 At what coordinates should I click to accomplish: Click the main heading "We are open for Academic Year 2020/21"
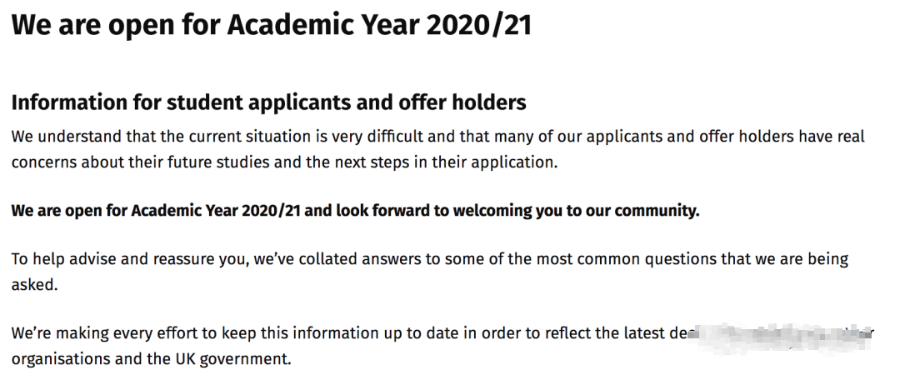point(271,25)
